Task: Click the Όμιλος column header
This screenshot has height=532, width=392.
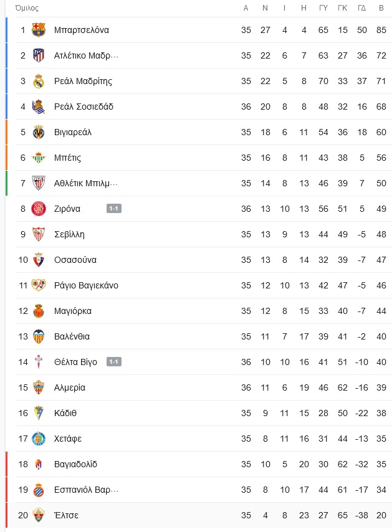Action: (27, 8)
